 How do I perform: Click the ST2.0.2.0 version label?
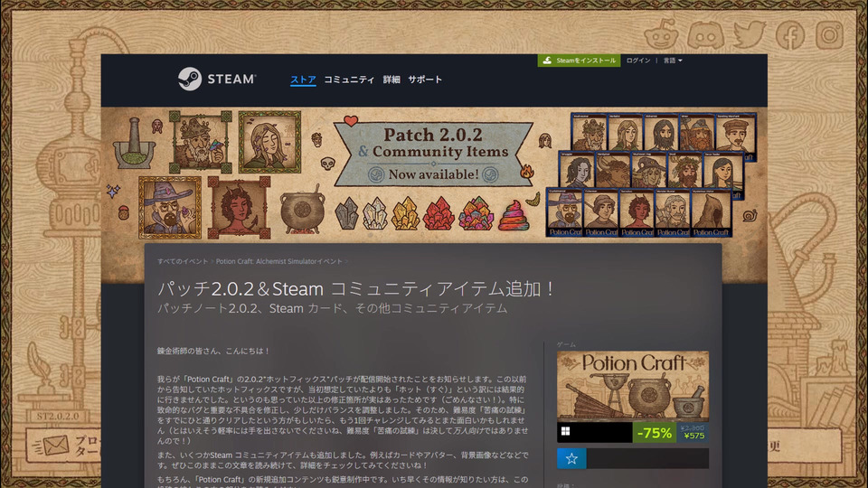pos(58,416)
